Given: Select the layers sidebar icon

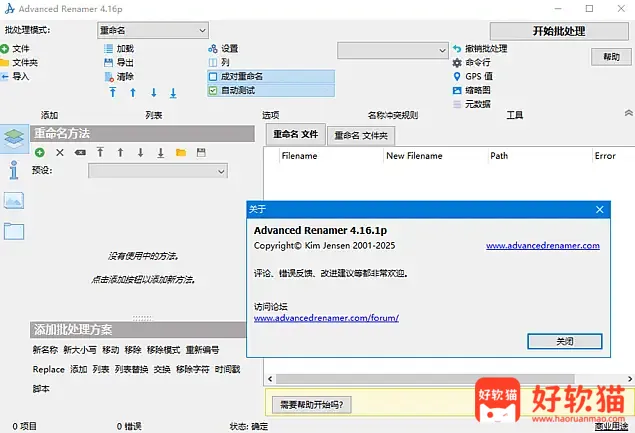Looking at the screenshot, I should tap(14, 139).
